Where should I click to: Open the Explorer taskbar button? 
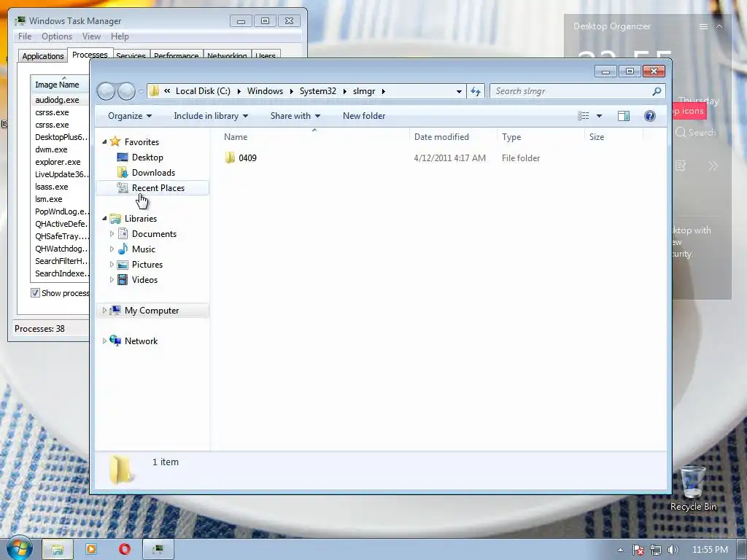click(58, 549)
